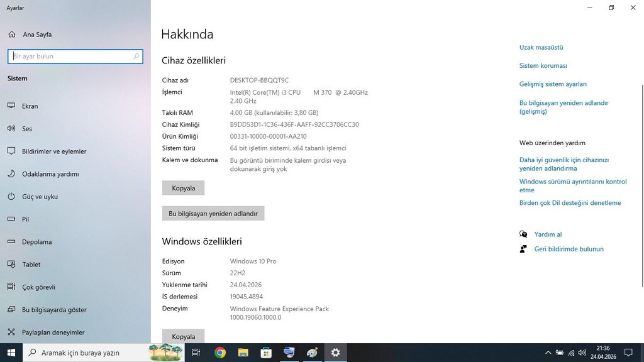The height and width of the screenshot is (362, 644).
Task: Click the Settings gear on taskbar
Action: click(x=336, y=353)
